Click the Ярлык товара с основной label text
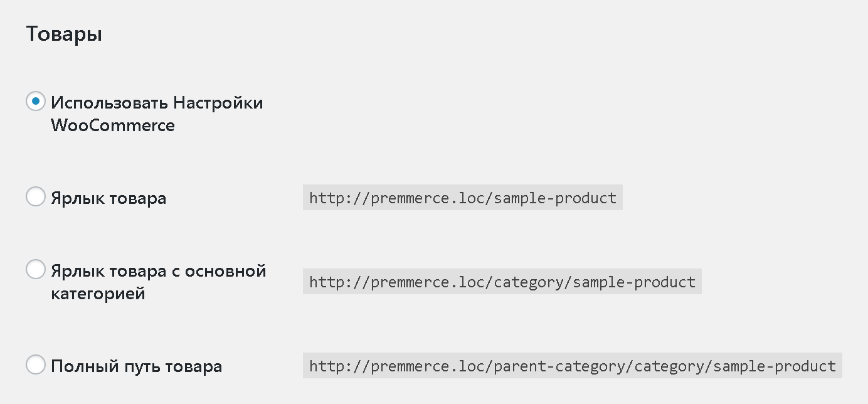Viewport: 868px width, 404px height. coord(159,271)
